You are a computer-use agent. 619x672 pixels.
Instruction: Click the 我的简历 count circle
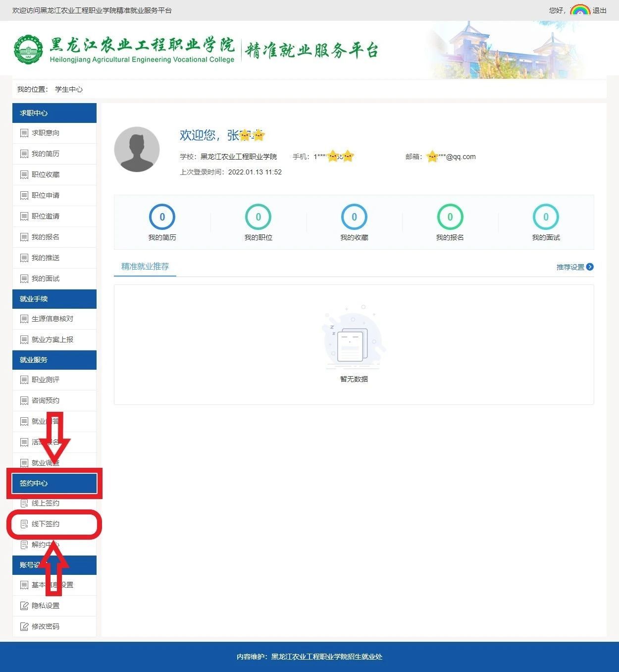click(162, 217)
